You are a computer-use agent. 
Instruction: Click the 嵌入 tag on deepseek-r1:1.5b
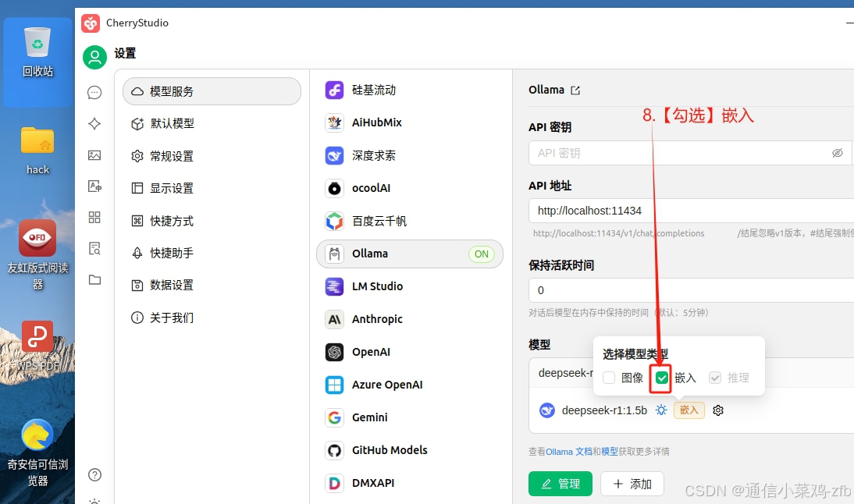pos(689,410)
